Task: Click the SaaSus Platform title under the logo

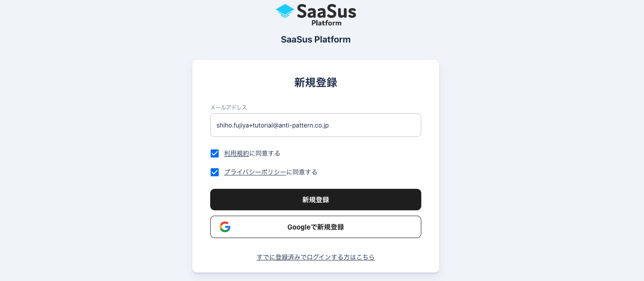Action: point(316,39)
